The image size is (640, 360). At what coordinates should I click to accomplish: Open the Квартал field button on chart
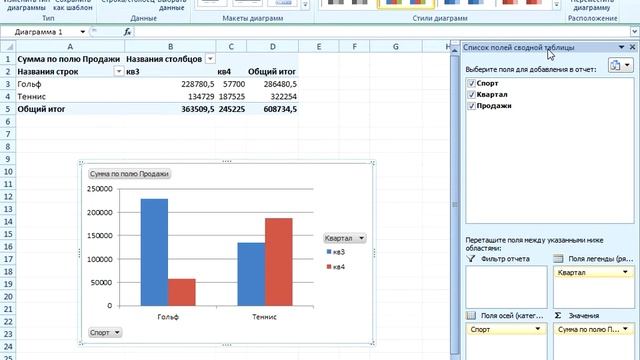pos(344,238)
